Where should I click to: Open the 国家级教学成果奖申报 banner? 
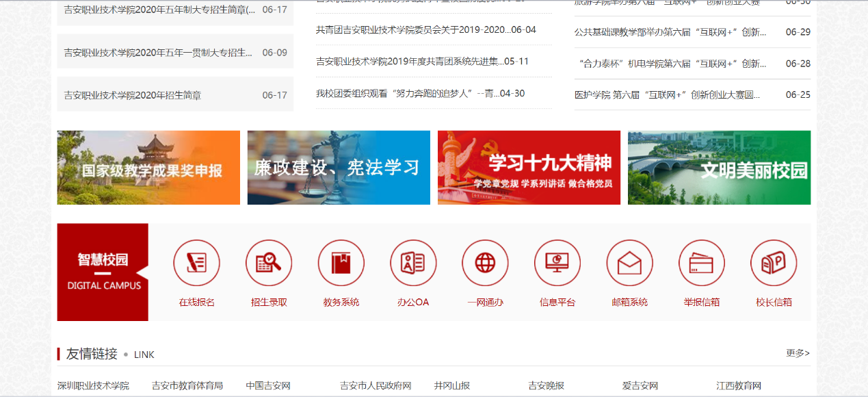pyautogui.click(x=148, y=168)
